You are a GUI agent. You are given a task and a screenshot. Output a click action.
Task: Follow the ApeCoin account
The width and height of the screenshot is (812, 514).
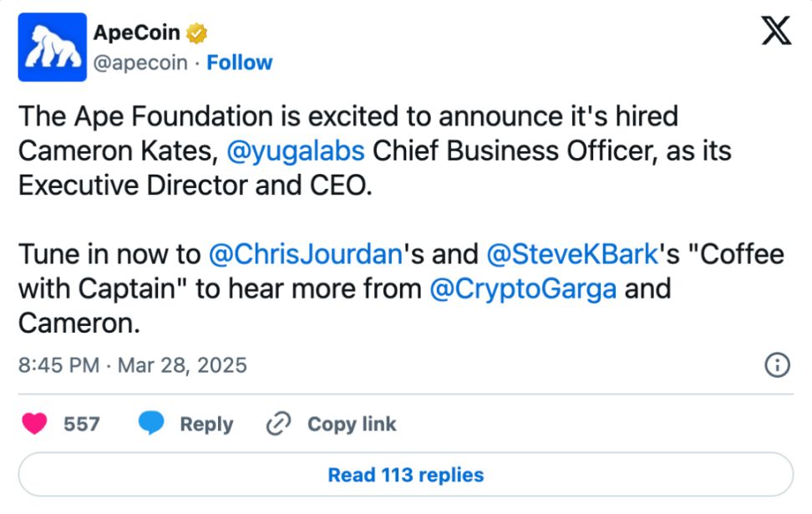pyautogui.click(x=240, y=63)
